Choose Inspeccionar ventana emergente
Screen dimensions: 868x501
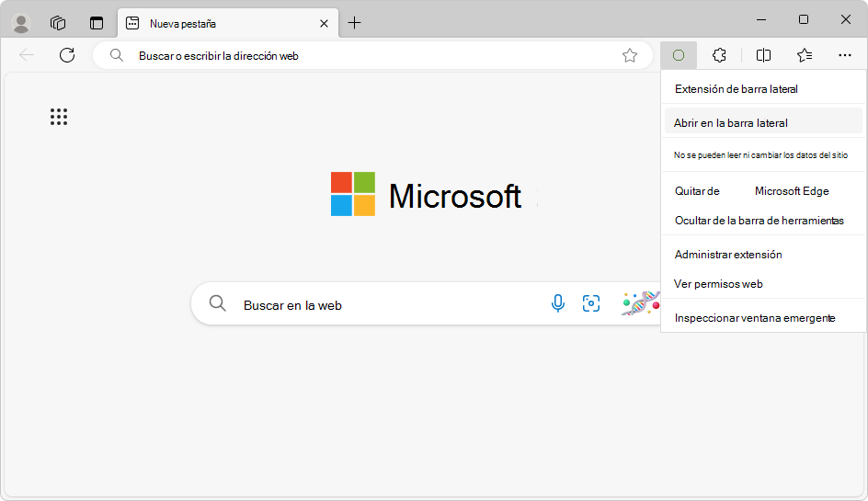(x=764, y=318)
